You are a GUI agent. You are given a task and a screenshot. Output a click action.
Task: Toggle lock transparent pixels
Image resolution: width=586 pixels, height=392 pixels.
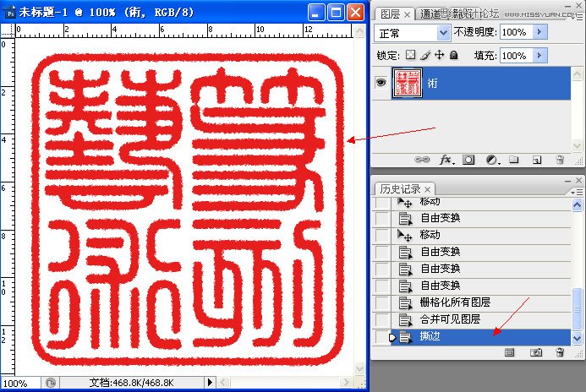click(x=410, y=55)
